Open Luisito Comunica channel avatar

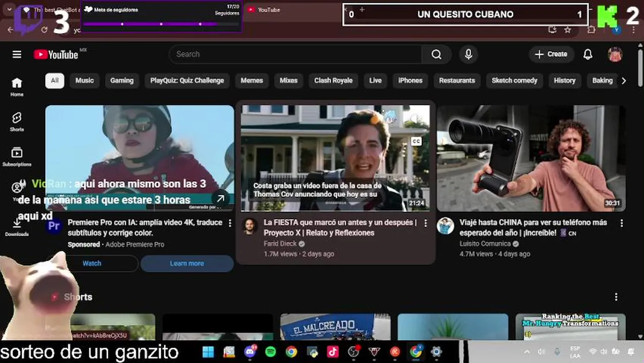point(445,226)
